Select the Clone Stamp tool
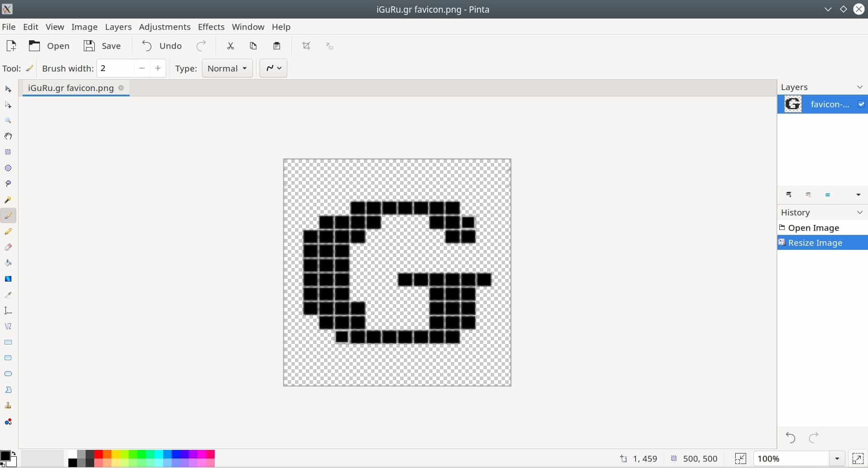The width and height of the screenshot is (868, 468). point(8,406)
